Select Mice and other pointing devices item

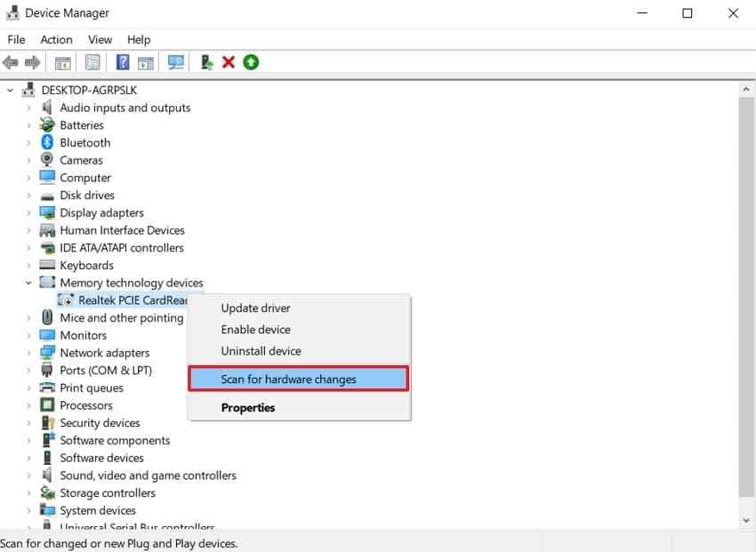pos(122,318)
